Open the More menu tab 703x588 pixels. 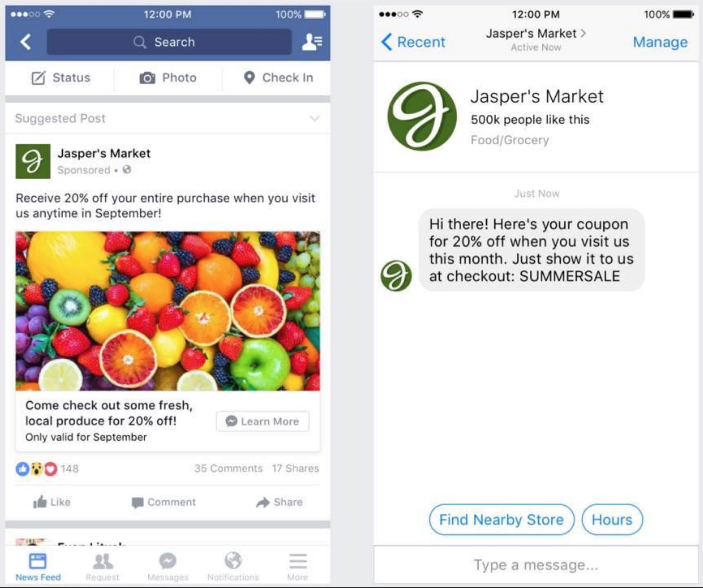[298, 567]
